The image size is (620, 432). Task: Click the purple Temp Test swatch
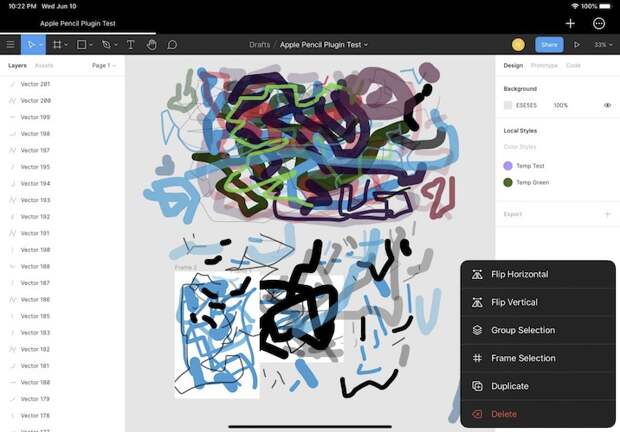coord(508,166)
